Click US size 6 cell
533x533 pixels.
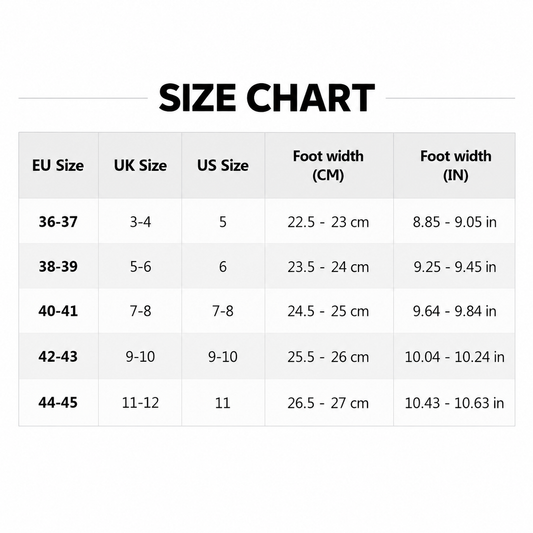coord(223,266)
